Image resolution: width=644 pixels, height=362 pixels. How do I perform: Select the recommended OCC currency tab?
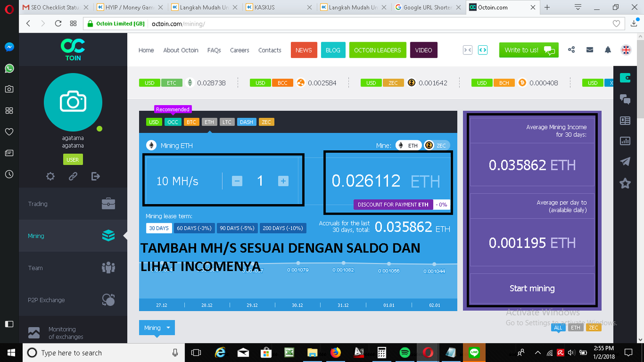(173, 122)
